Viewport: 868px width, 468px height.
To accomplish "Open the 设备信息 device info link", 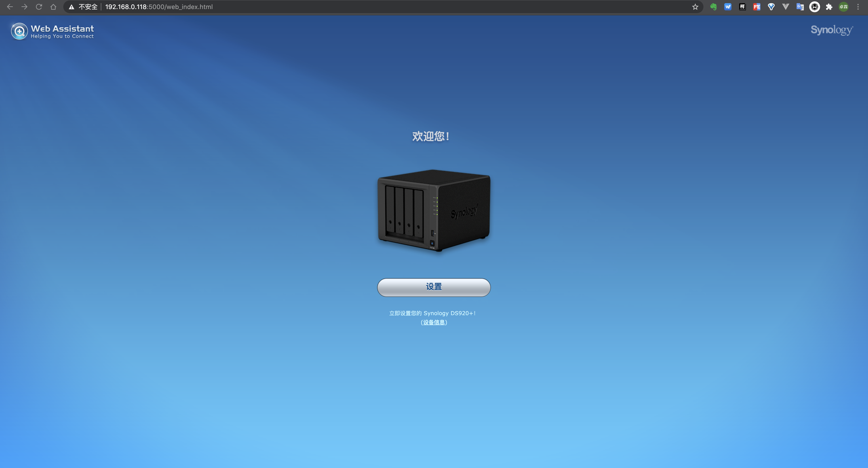I will click(x=434, y=322).
